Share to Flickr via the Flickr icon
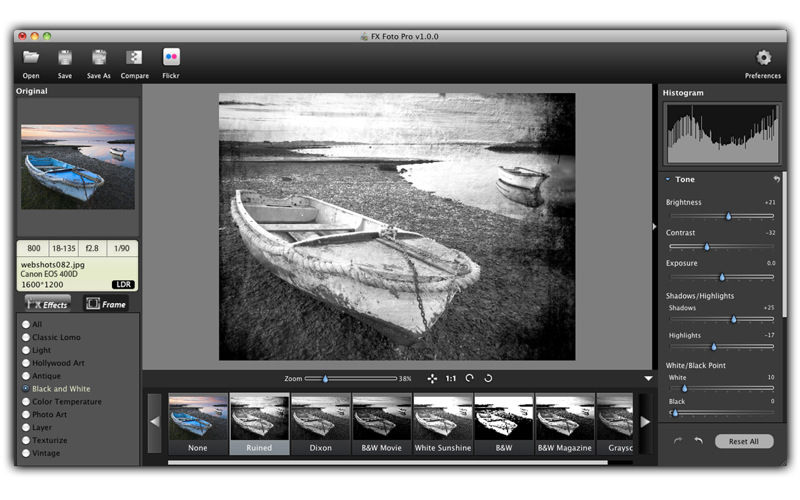This screenshot has height=500, width=800. tap(171, 57)
